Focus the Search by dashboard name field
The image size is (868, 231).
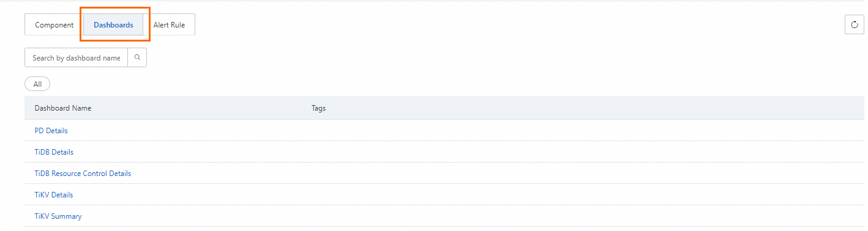(76, 57)
